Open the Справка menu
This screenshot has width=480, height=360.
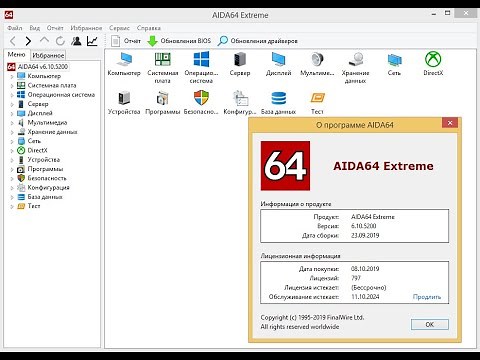point(149,28)
